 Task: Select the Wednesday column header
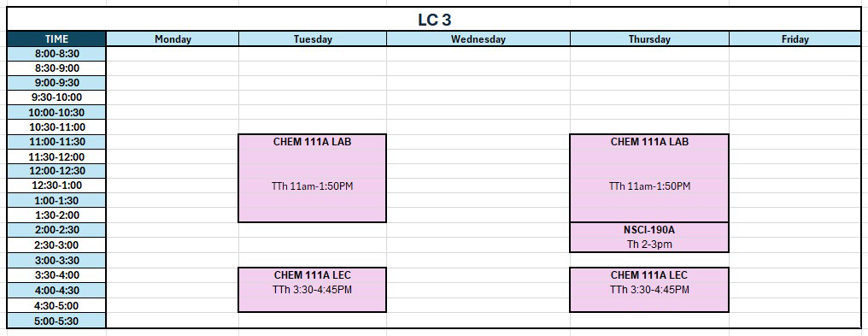[478, 38]
